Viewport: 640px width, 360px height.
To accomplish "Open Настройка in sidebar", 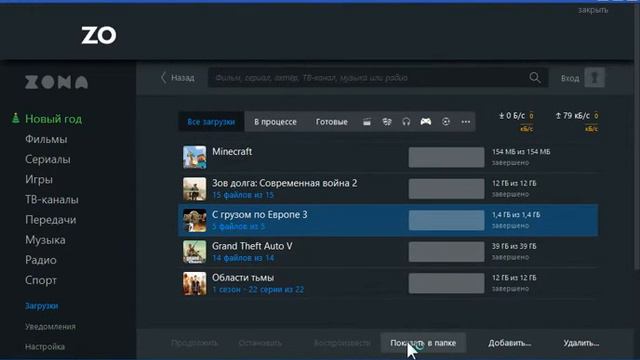I will click(x=45, y=347).
